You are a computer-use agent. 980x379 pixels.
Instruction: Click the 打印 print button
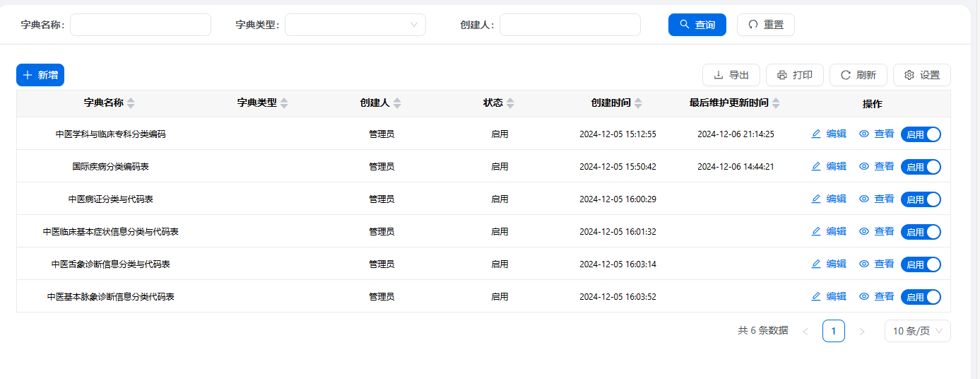tap(794, 75)
